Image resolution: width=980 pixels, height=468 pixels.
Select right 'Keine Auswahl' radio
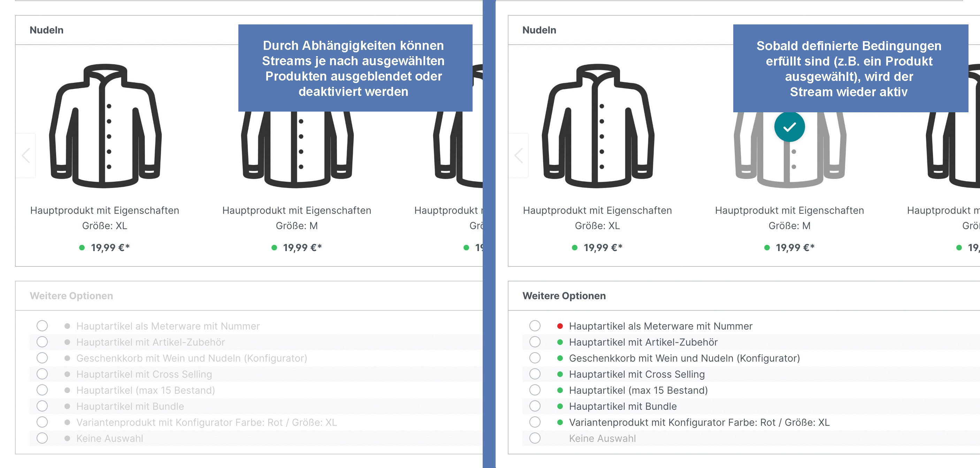click(535, 438)
